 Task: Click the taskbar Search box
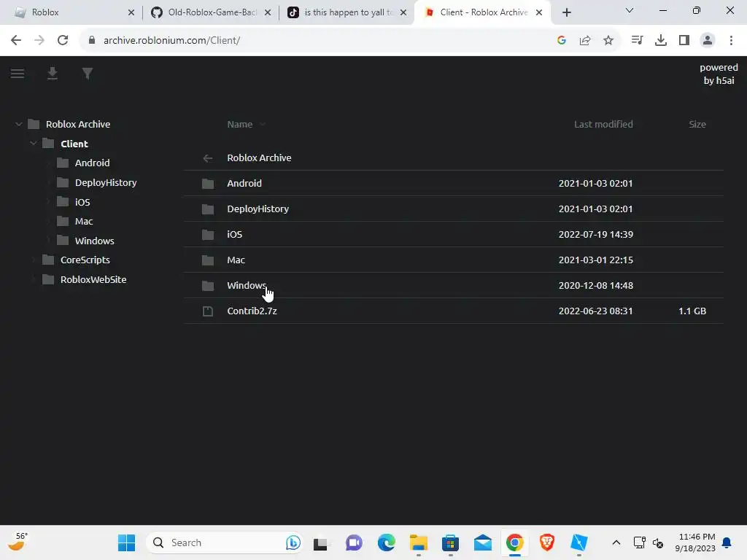coord(225,542)
